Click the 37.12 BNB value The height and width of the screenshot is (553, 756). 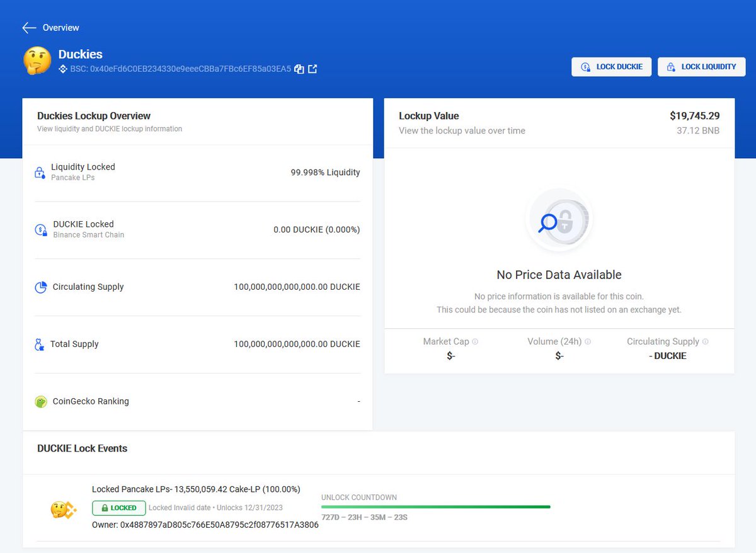click(698, 130)
